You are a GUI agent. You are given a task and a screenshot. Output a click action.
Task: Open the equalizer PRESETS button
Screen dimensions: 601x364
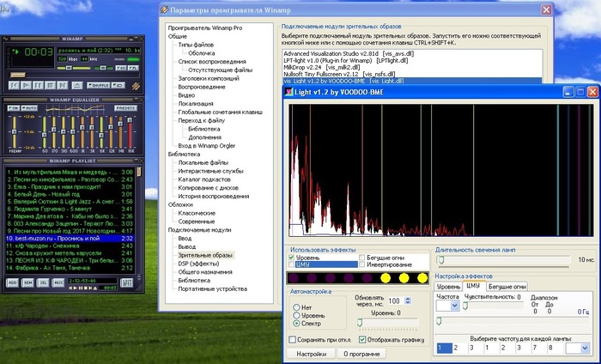[126, 108]
